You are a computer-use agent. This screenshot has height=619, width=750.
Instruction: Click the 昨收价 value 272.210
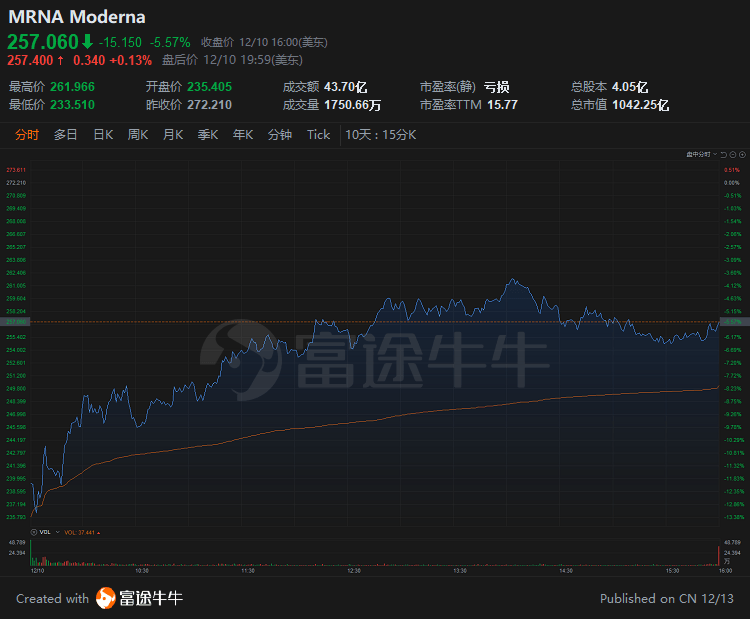[x=210, y=104]
